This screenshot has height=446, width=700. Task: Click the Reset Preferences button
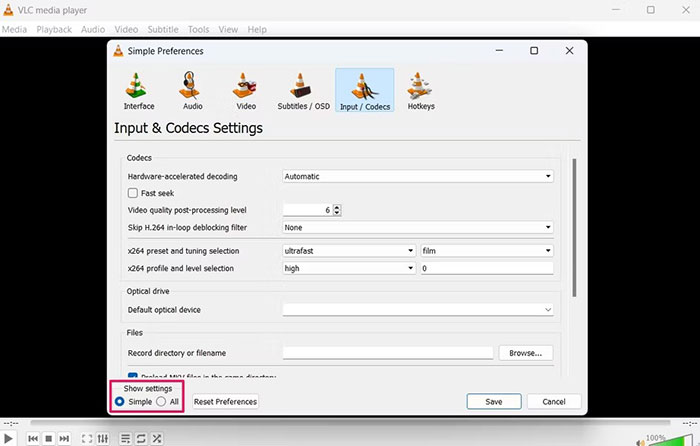click(x=225, y=401)
